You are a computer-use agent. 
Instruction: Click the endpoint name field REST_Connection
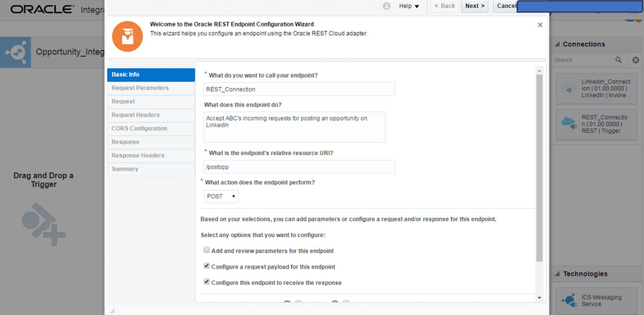pos(299,89)
